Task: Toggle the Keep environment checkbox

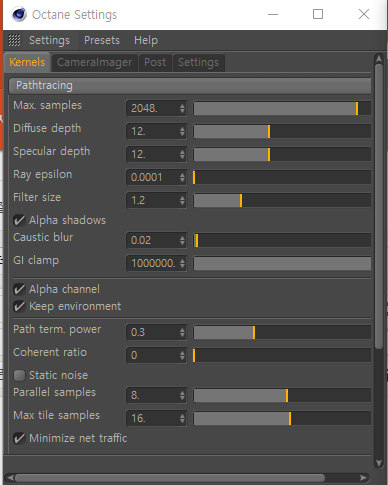Action: (x=19, y=306)
